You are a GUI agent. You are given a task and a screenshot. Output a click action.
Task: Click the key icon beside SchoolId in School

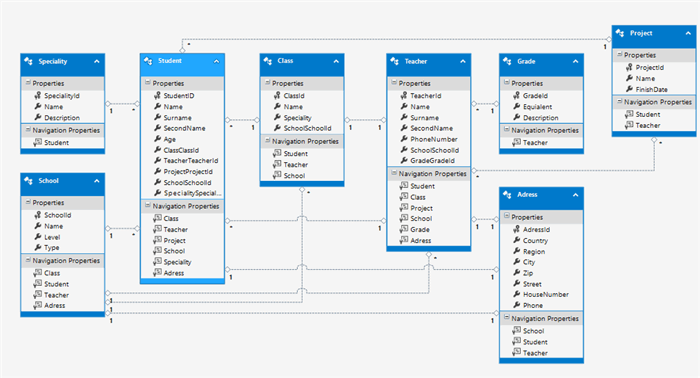click(38, 215)
